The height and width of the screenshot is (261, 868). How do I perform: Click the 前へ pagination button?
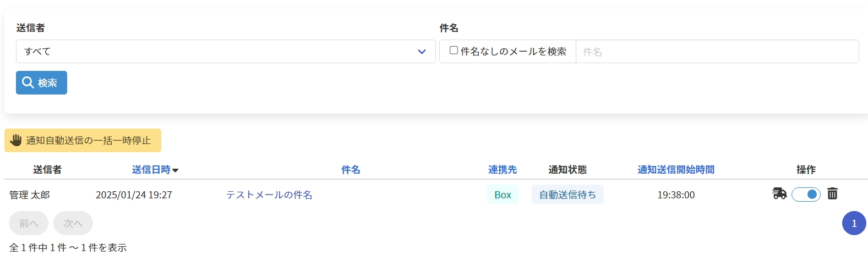tap(29, 223)
